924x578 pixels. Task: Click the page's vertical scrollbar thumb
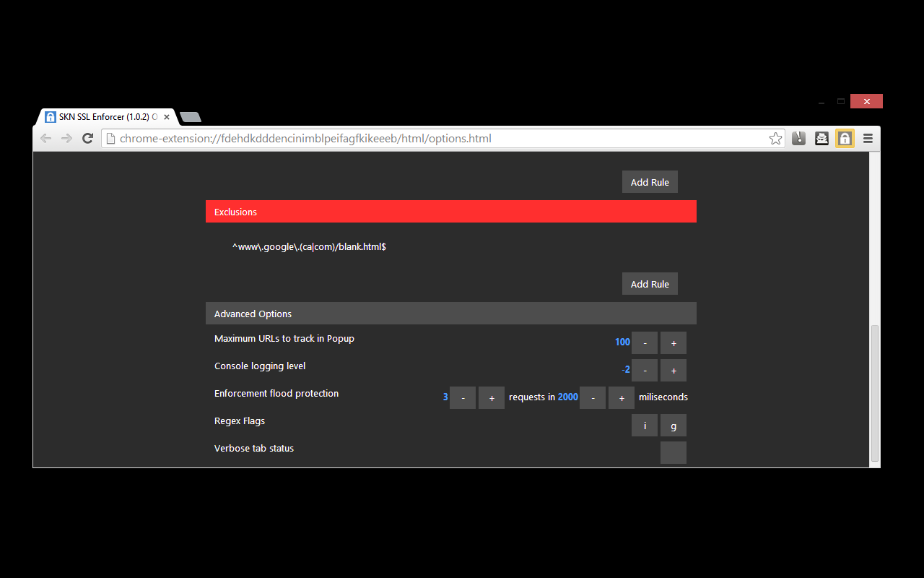tap(875, 393)
